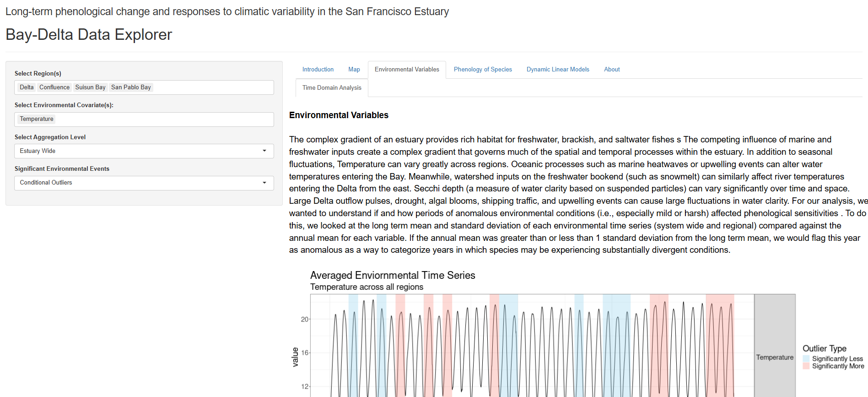This screenshot has height=397, width=868.
Task: Open the Estuary Wide selection box
Action: 137,151
